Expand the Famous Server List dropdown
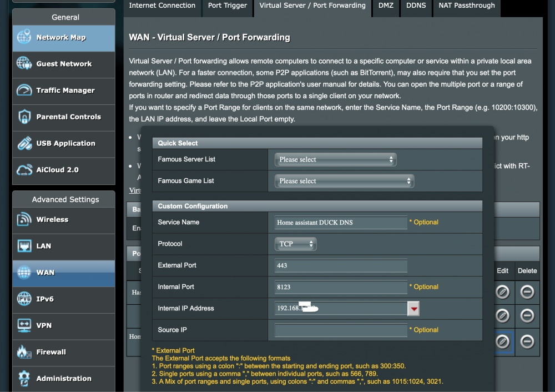The height and width of the screenshot is (392, 555). pyautogui.click(x=335, y=160)
